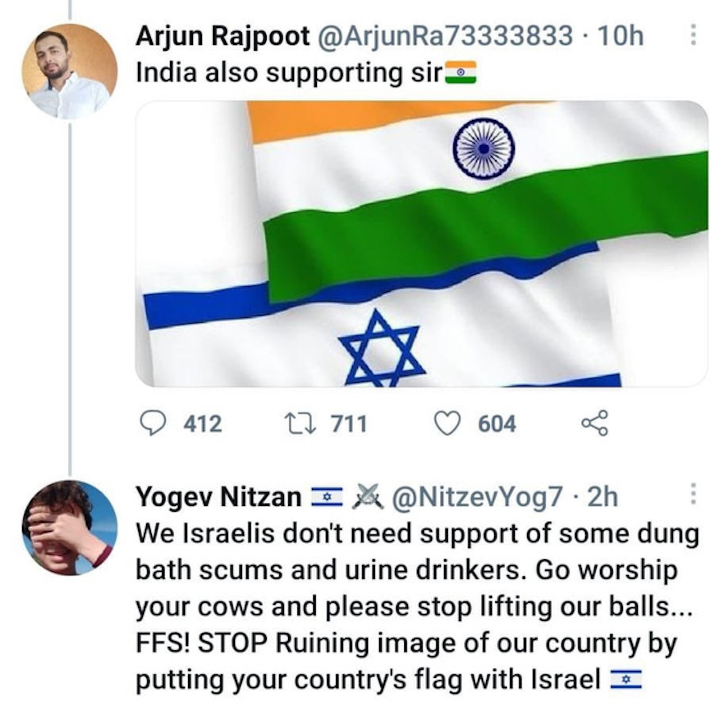Image resolution: width=728 pixels, height=709 pixels.
Task: Click the Arjun Rajpoot display name
Action: pyautogui.click(x=222, y=36)
